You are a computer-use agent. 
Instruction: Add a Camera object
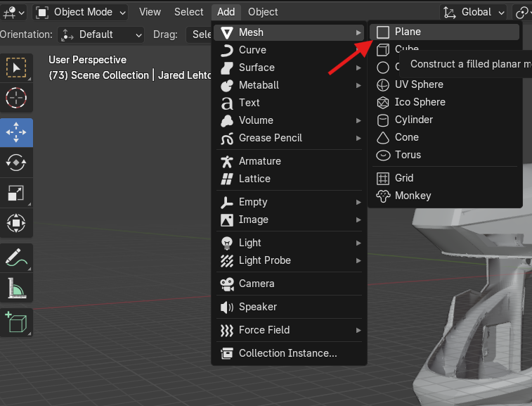[289, 284]
